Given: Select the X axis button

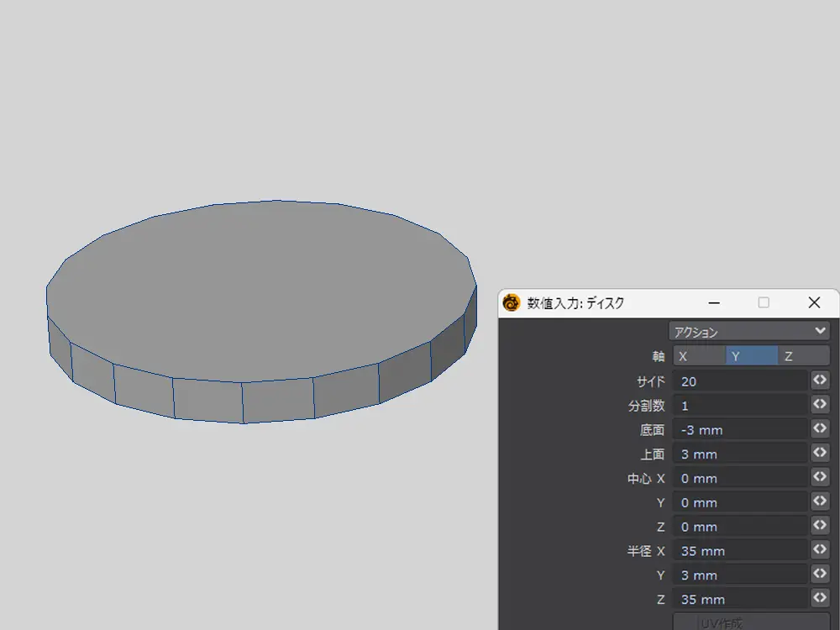Looking at the screenshot, I should [699, 356].
